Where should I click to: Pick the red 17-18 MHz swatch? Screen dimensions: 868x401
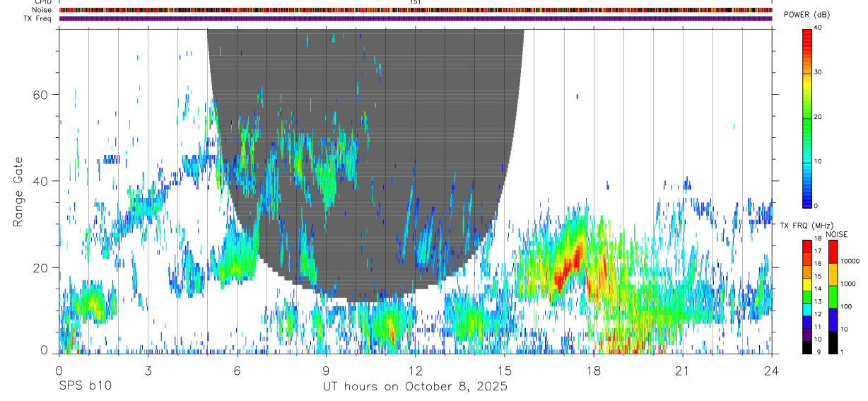tap(807, 247)
